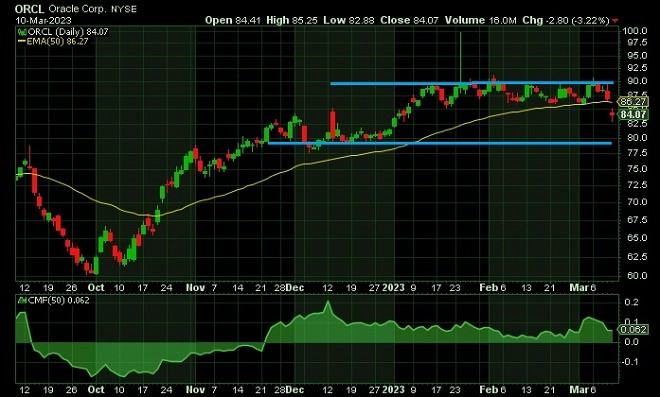The height and width of the screenshot is (397, 660).
Task: Click the lower blue support line
Action: pyautogui.click(x=439, y=143)
